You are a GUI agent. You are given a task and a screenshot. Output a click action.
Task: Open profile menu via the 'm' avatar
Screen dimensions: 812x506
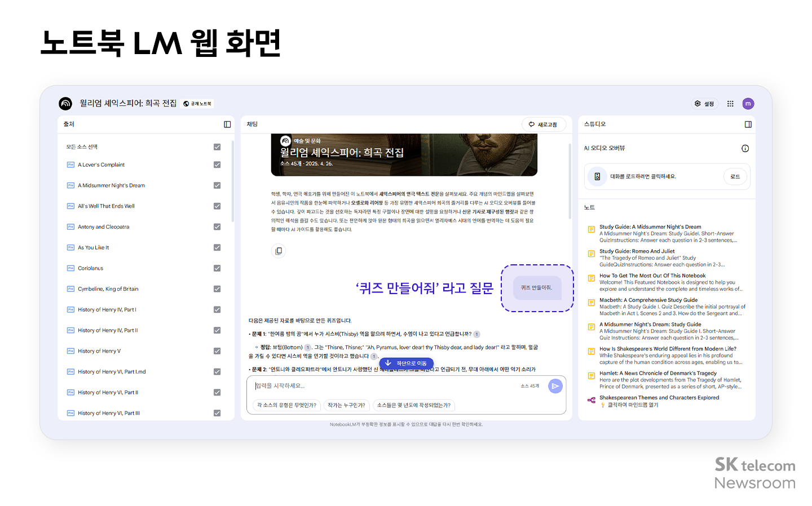click(748, 104)
